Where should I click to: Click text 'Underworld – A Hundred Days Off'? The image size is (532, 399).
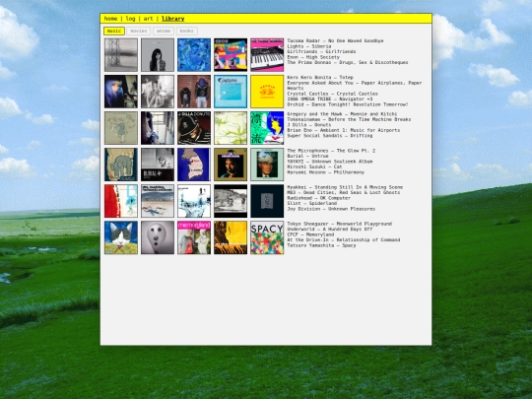(330, 229)
